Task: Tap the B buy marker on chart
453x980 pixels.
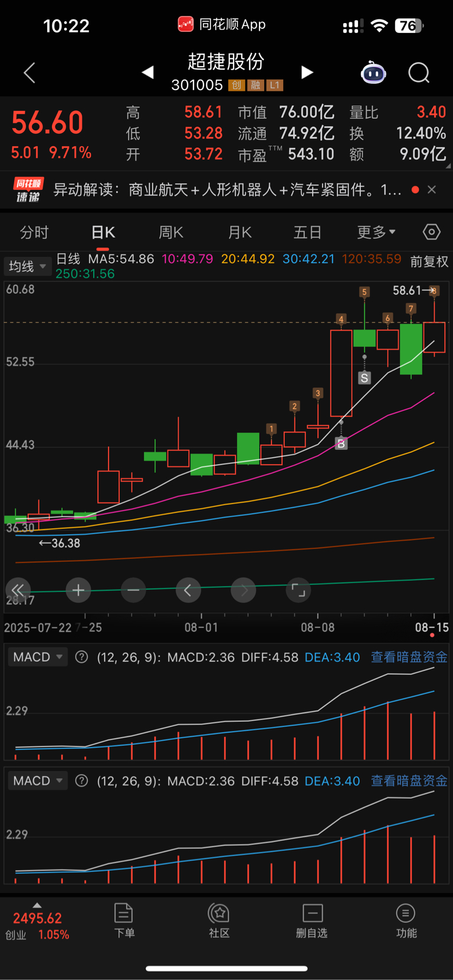Action: click(x=341, y=444)
